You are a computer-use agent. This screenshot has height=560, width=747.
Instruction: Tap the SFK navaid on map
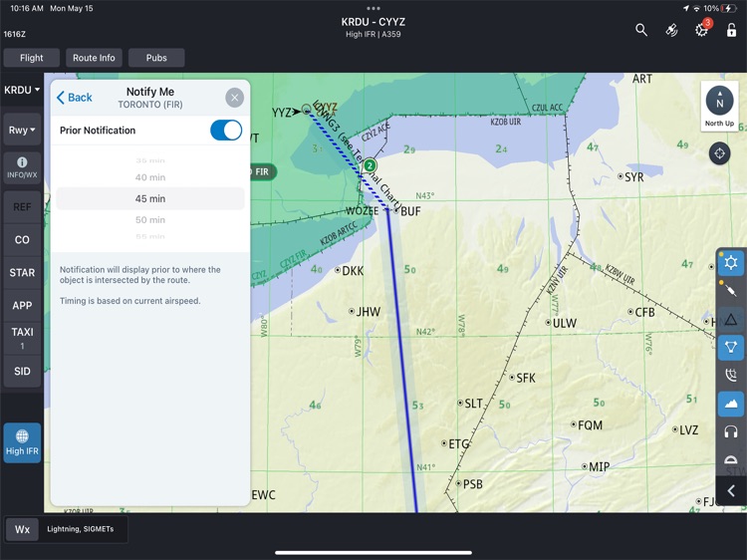click(x=523, y=378)
